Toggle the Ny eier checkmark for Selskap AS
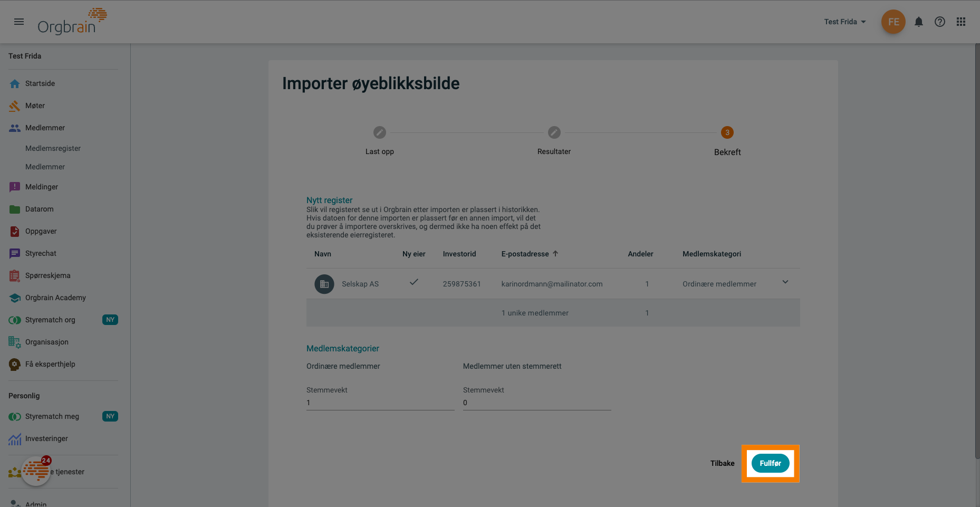 (x=414, y=282)
